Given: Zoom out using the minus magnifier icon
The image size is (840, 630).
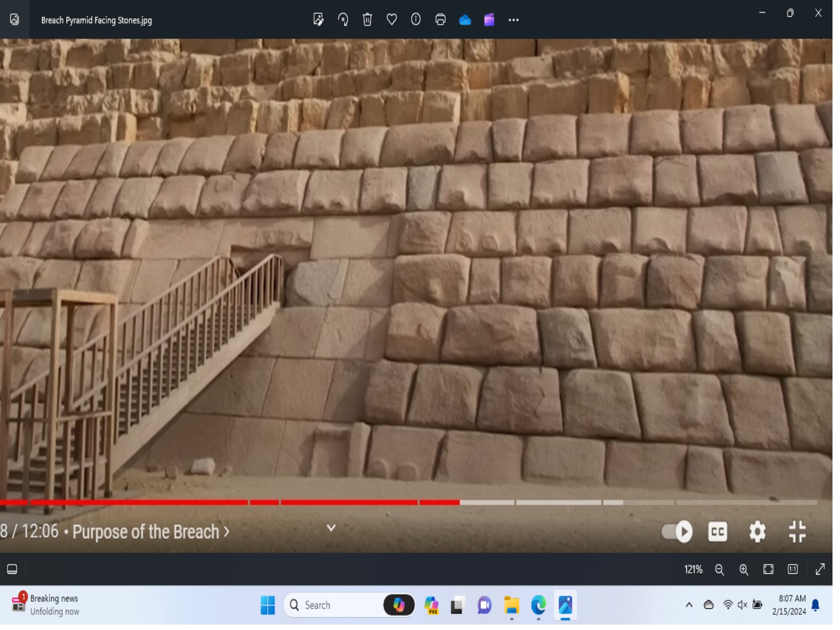Looking at the screenshot, I should [x=726, y=574].
